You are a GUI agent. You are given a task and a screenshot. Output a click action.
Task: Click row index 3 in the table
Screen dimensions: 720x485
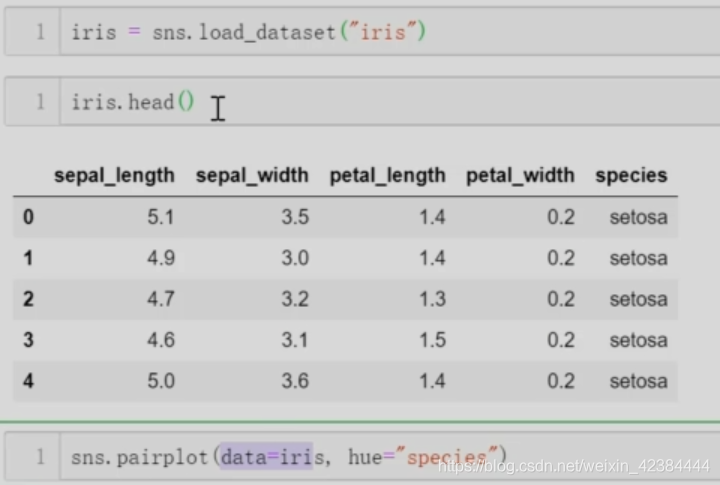tap(28, 340)
